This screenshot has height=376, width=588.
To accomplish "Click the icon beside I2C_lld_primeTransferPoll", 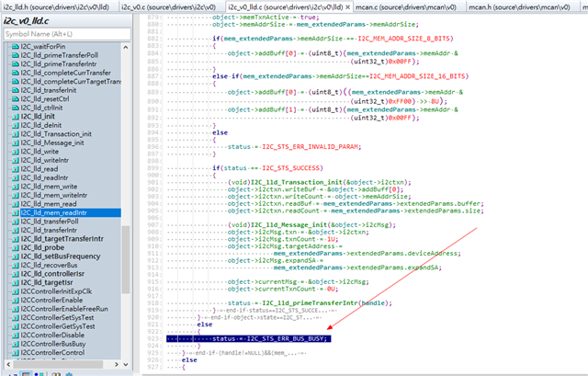I will (x=16, y=55).
